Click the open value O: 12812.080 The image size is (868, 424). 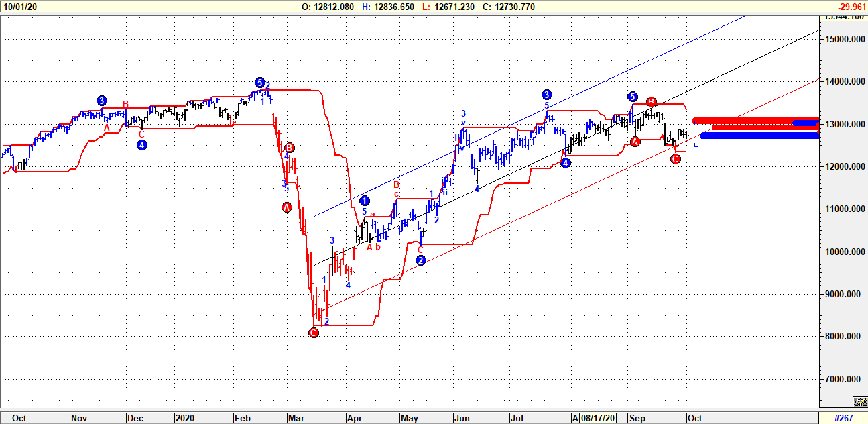point(328,6)
